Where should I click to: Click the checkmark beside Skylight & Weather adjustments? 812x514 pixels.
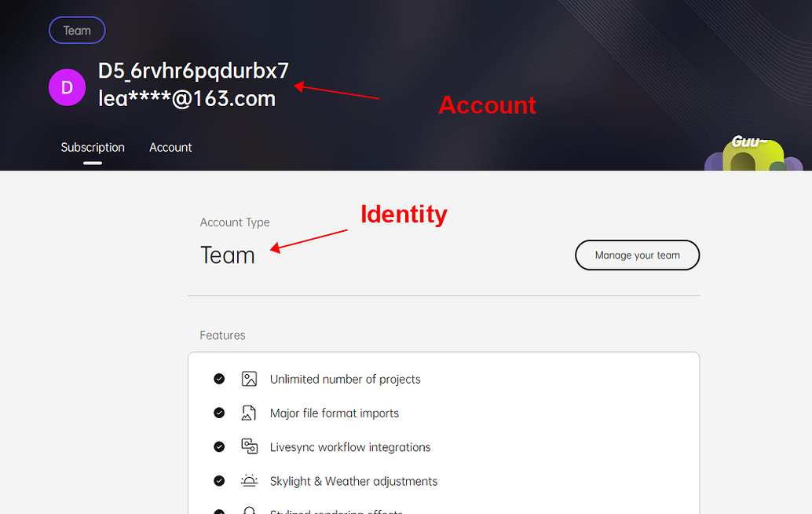point(219,480)
